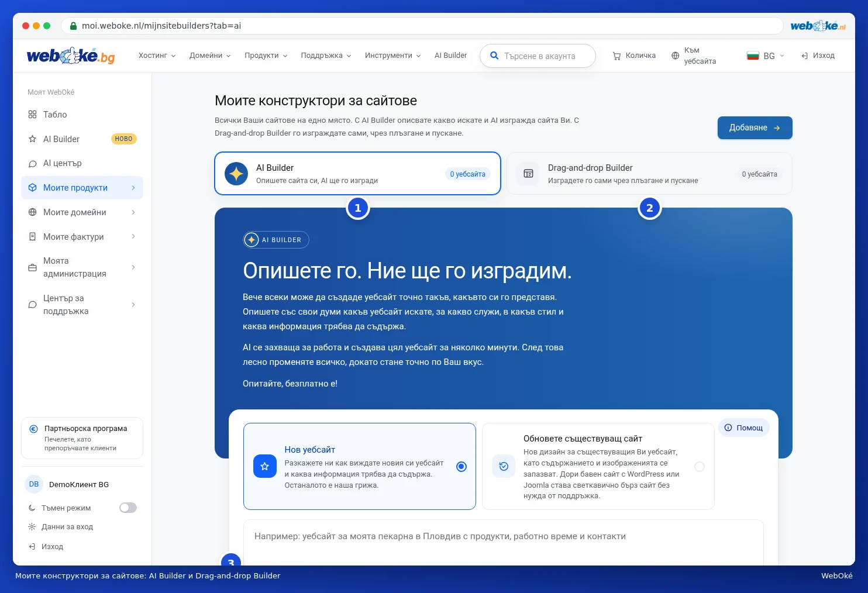Viewport: 868px width, 593px height.
Task: Click the gear icon next to Данни за вход
Action: (x=32, y=527)
